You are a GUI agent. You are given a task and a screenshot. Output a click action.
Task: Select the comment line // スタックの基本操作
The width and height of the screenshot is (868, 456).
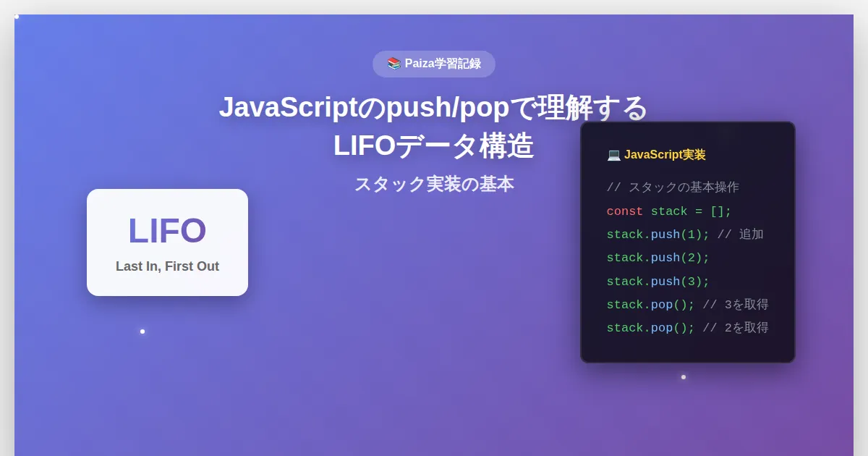pyautogui.click(x=673, y=187)
